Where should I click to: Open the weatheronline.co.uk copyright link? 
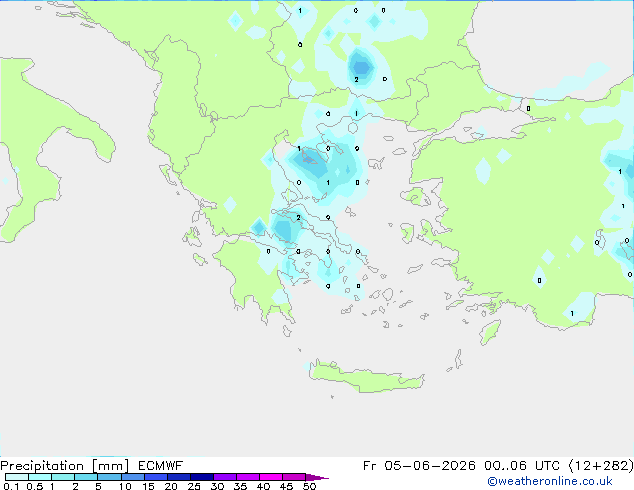pos(550,481)
